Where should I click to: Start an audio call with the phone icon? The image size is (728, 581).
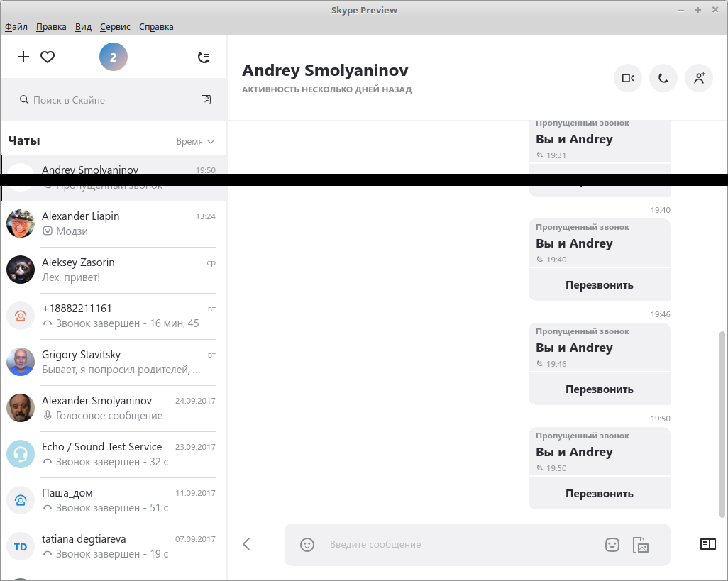click(663, 78)
